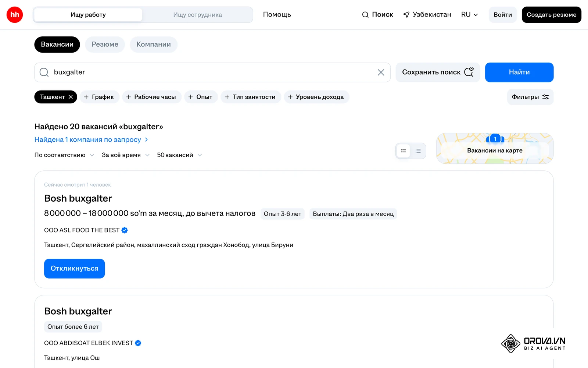The image size is (588, 368).
Task: Click the Создать резюме button
Action: (552, 15)
